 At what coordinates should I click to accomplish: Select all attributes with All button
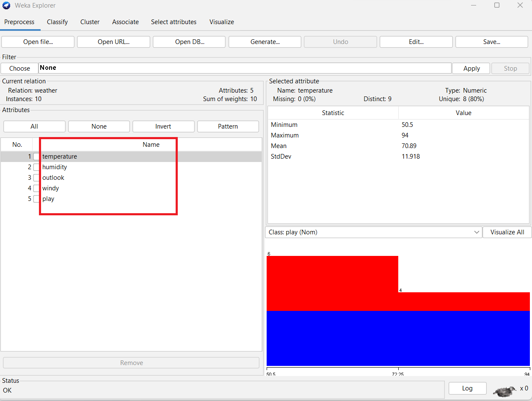point(34,126)
